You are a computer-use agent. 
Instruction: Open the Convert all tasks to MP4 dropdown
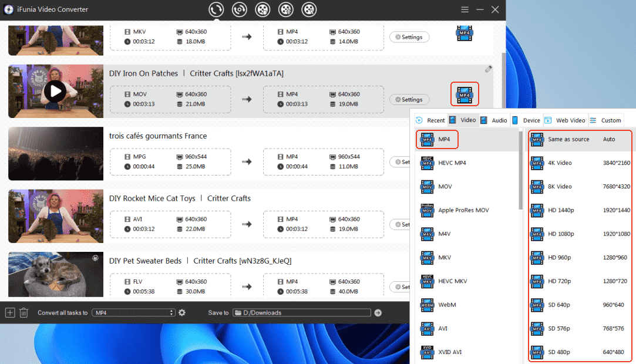[x=134, y=313]
